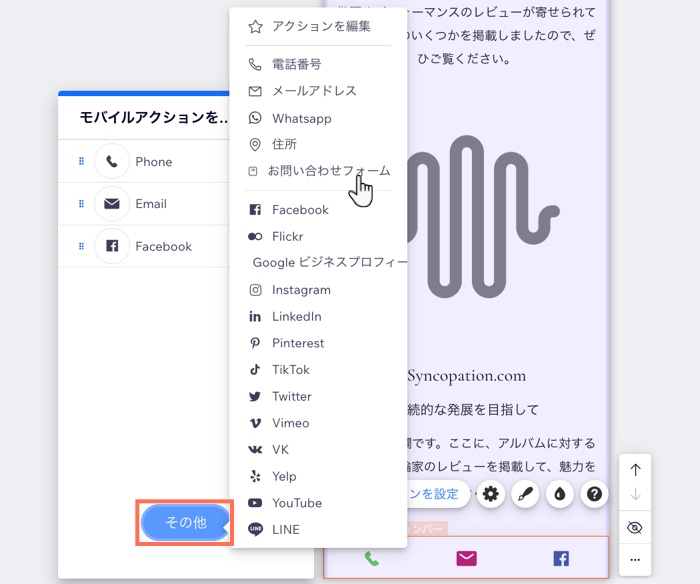This screenshot has width=700, height=584.
Task: Select アクションを編集 from the menu
Action: point(320,27)
